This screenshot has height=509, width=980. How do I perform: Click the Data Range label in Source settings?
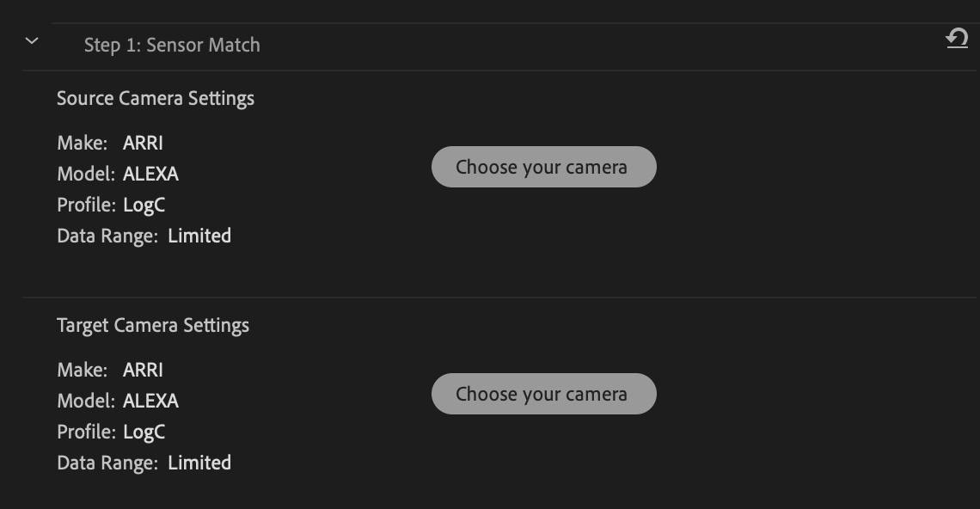click(x=107, y=236)
